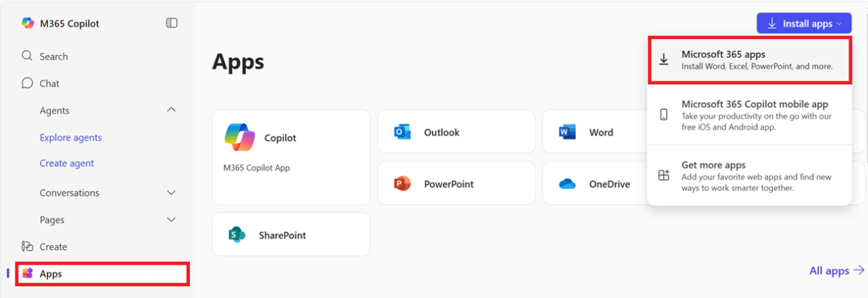Open the Install apps dropdown chevron
This screenshot has width=868, height=298.
pos(839,24)
